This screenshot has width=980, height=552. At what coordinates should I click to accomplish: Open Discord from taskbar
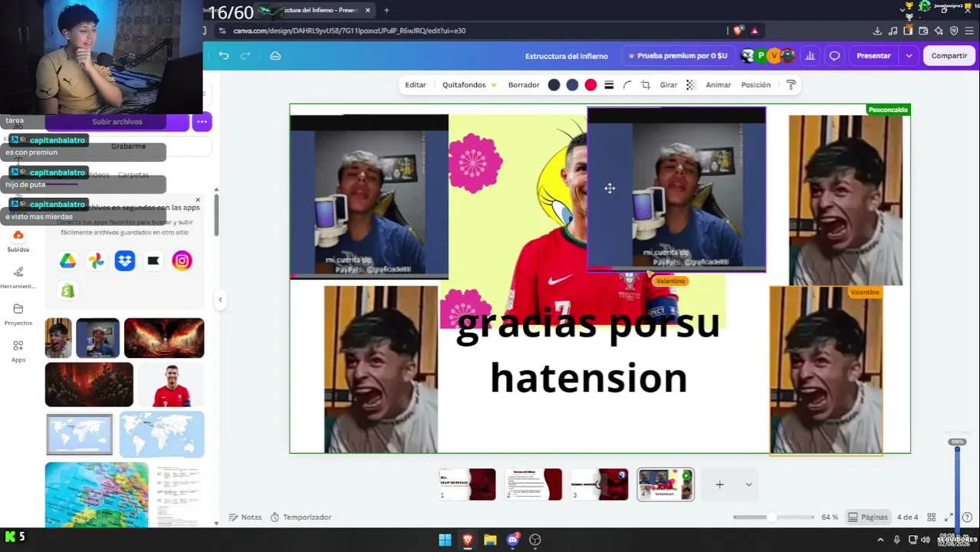pyautogui.click(x=513, y=540)
